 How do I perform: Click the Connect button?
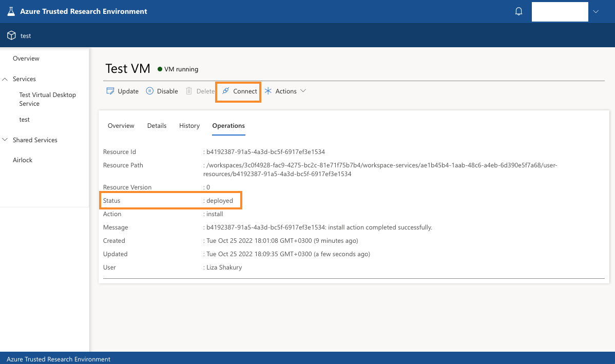pyautogui.click(x=238, y=91)
